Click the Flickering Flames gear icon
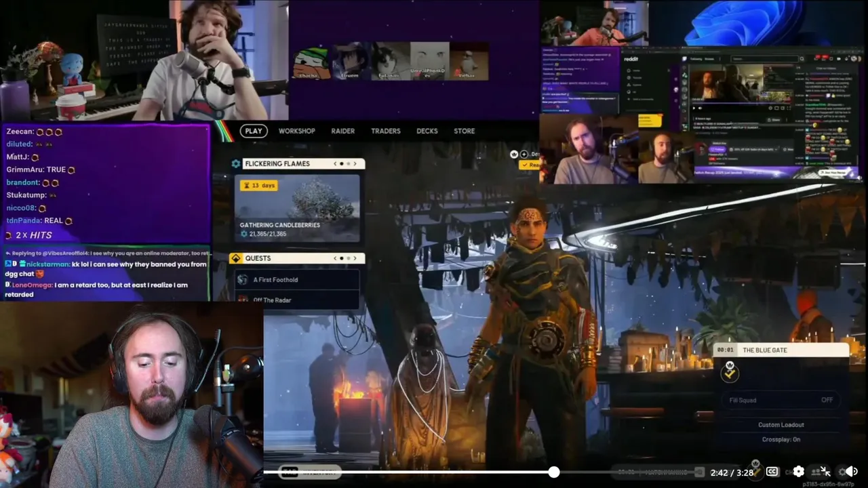Image resolution: width=868 pixels, height=488 pixels. click(236, 163)
